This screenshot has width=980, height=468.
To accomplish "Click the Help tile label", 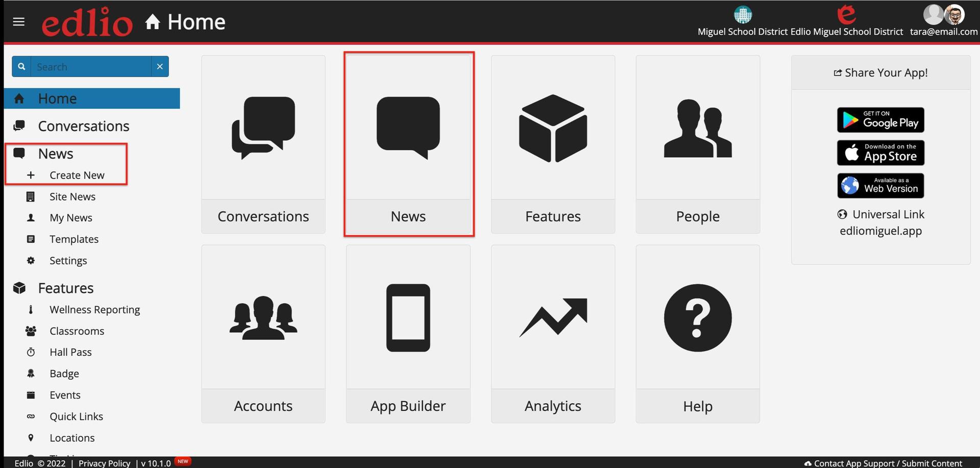I will tap(698, 406).
